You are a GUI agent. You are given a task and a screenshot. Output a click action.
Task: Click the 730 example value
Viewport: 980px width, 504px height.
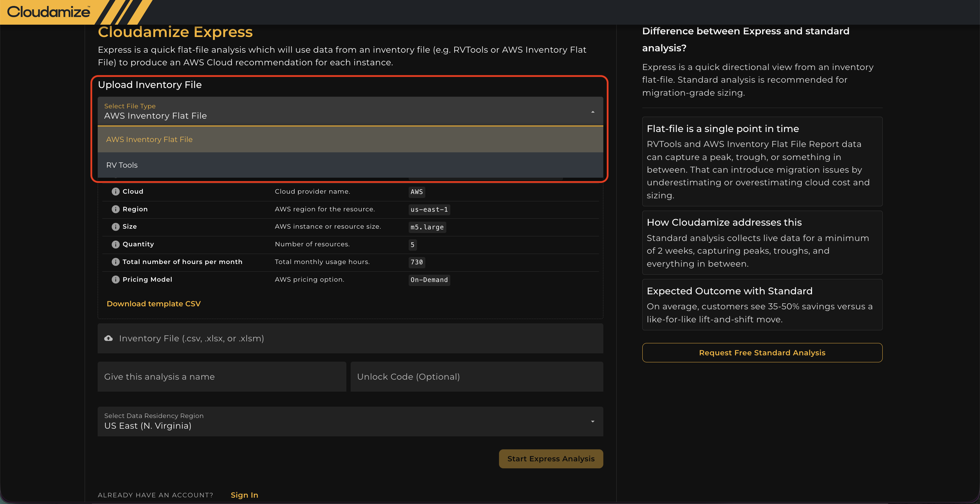(x=417, y=262)
